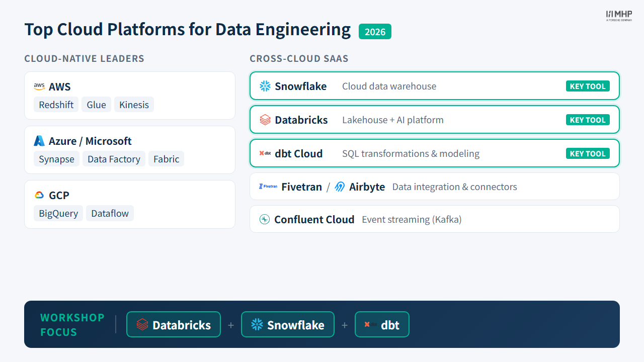This screenshot has height=362, width=644.
Task: Click the dbt logo beside dbt Cloud
Action: pyautogui.click(x=265, y=153)
